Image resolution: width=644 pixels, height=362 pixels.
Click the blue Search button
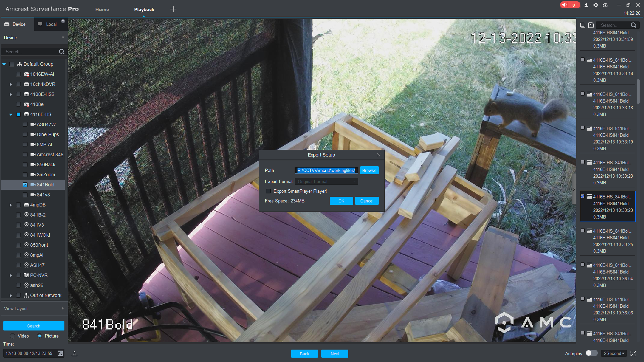click(x=34, y=326)
